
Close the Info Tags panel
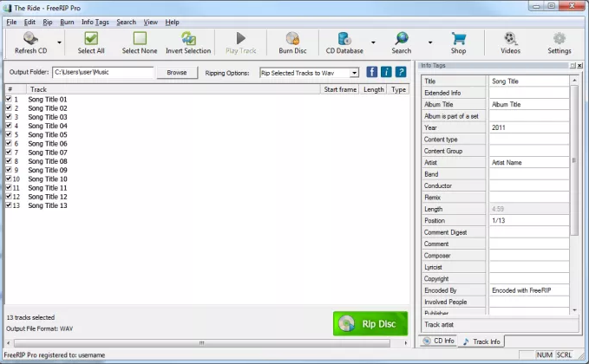point(579,66)
